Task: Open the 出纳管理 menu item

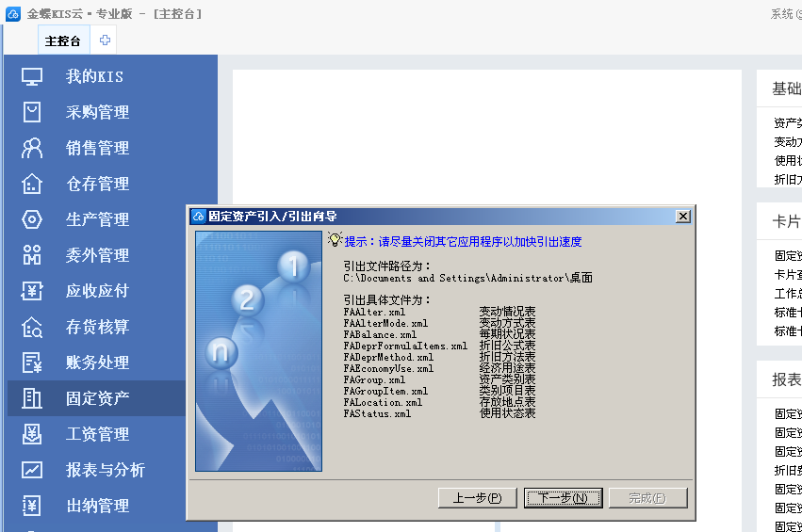Action: click(x=97, y=506)
